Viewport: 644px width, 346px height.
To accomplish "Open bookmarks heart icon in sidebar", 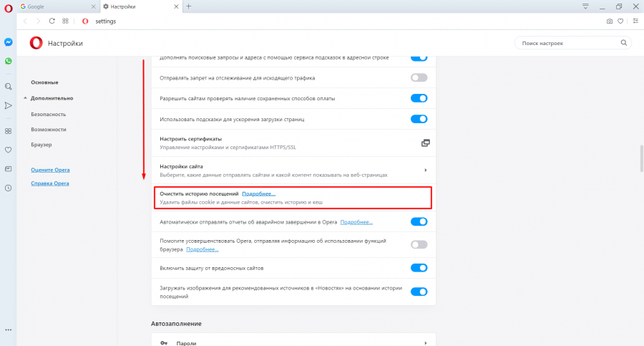I will (x=8, y=150).
